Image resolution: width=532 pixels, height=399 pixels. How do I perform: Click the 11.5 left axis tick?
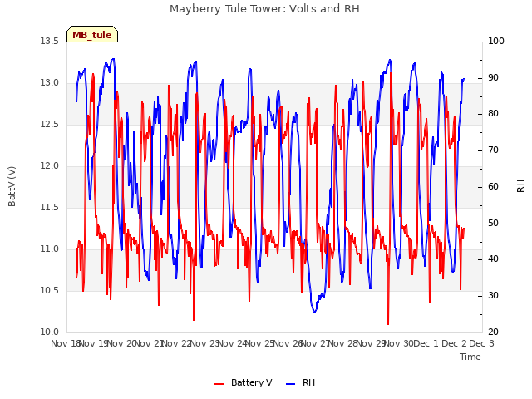50,207
